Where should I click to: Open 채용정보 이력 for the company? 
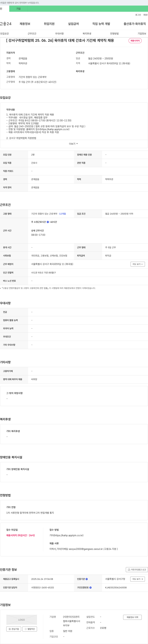coord(132,618)
